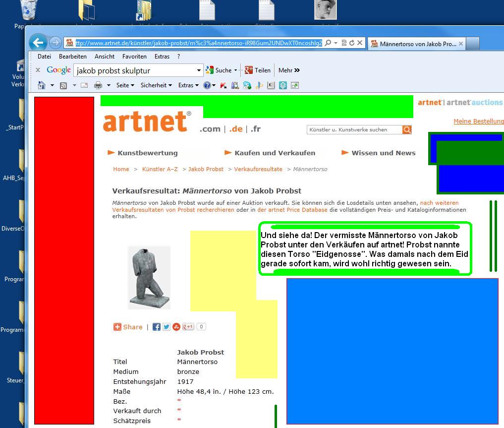The width and height of the screenshot is (504, 428).
Task: Open the Ansicht menu
Action: [x=105, y=56]
